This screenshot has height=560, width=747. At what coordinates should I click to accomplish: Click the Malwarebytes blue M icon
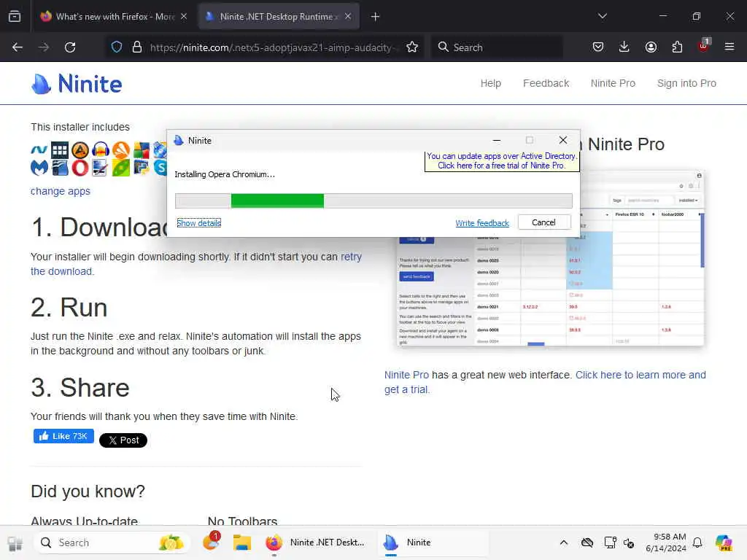point(39,168)
